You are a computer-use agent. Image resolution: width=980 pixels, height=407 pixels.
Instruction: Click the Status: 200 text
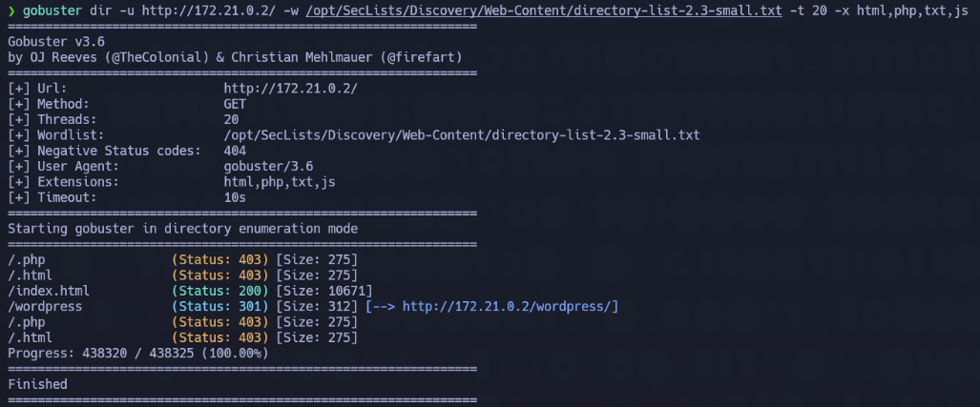point(219,291)
